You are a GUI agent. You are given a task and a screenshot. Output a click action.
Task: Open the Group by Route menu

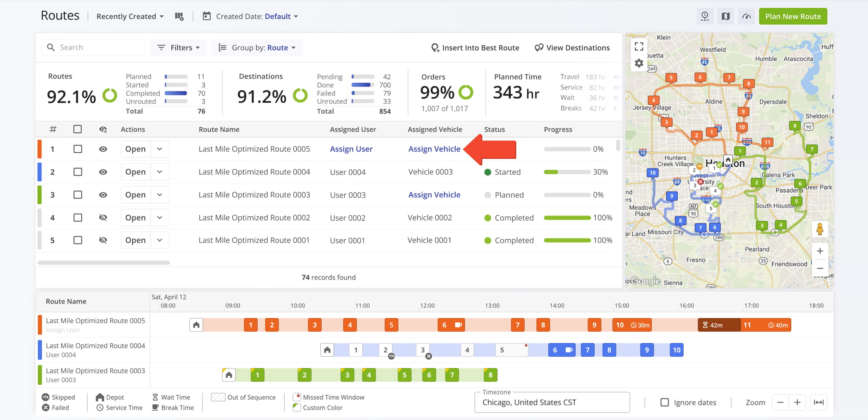[257, 48]
